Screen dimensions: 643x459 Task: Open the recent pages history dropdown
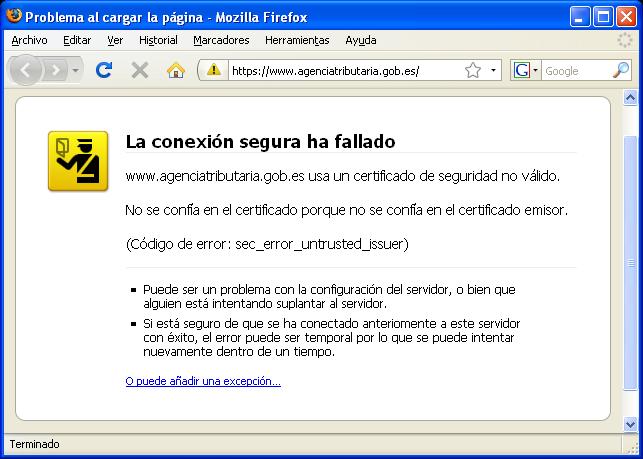(x=76, y=71)
